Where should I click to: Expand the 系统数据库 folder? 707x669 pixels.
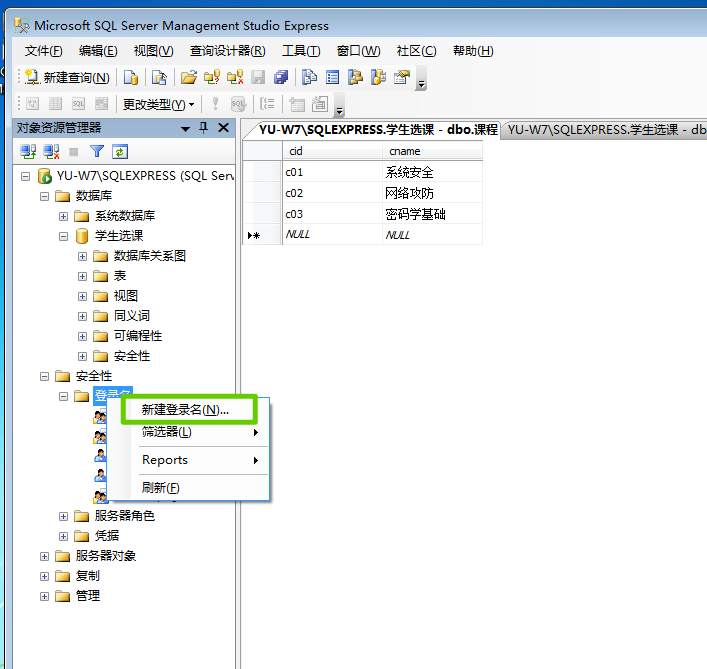[x=63, y=216]
